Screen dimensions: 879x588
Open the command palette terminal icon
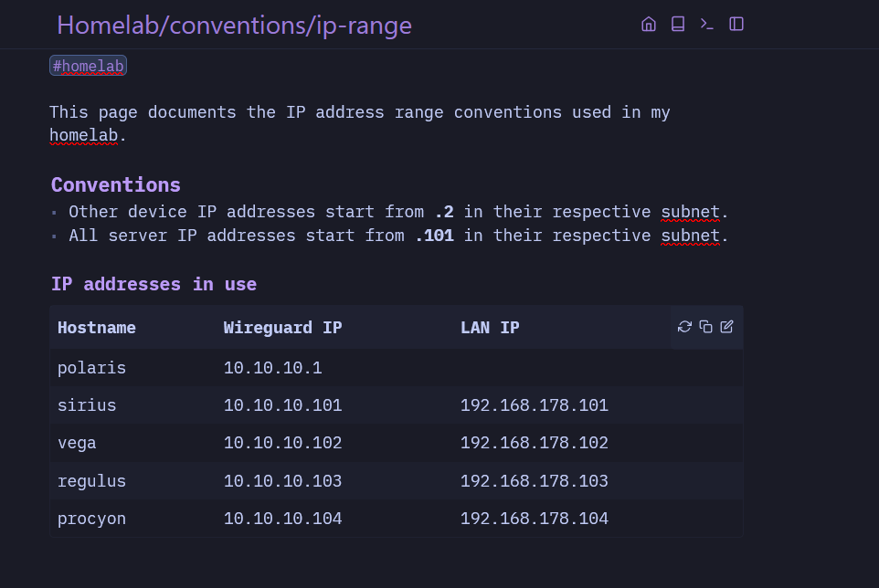coord(707,25)
